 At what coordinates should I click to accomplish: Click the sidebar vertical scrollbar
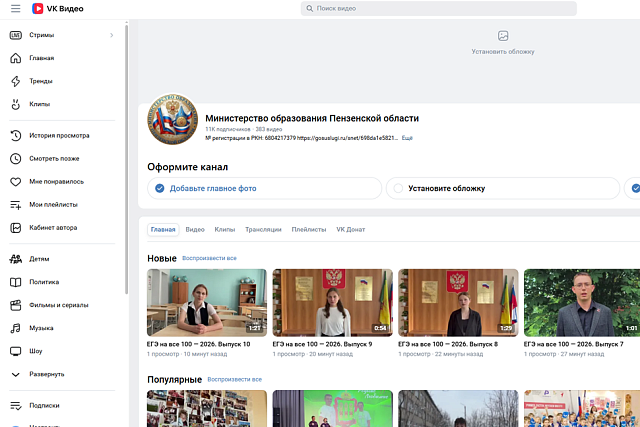click(x=127, y=159)
